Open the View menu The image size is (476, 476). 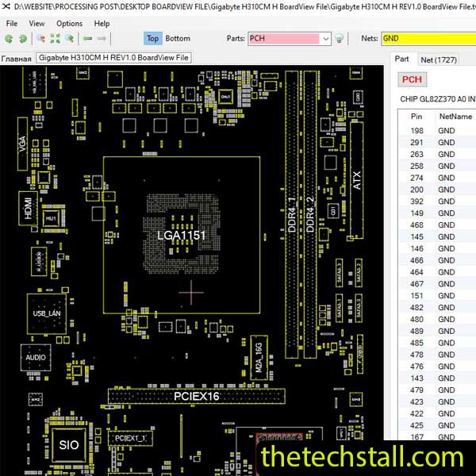pyautogui.click(x=36, y=24)
